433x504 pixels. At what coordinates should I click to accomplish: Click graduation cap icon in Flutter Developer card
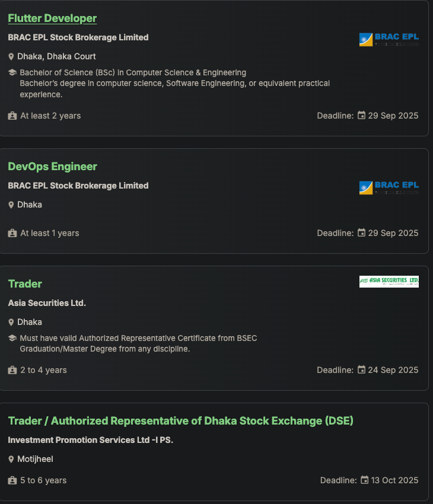coord(12,73)
